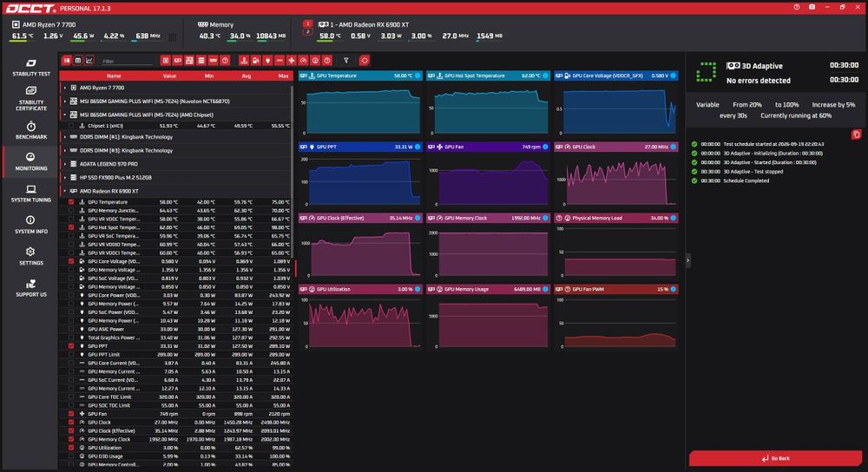Take a screenshot with the camera icon
868x472 pixels.
(812, 7)
